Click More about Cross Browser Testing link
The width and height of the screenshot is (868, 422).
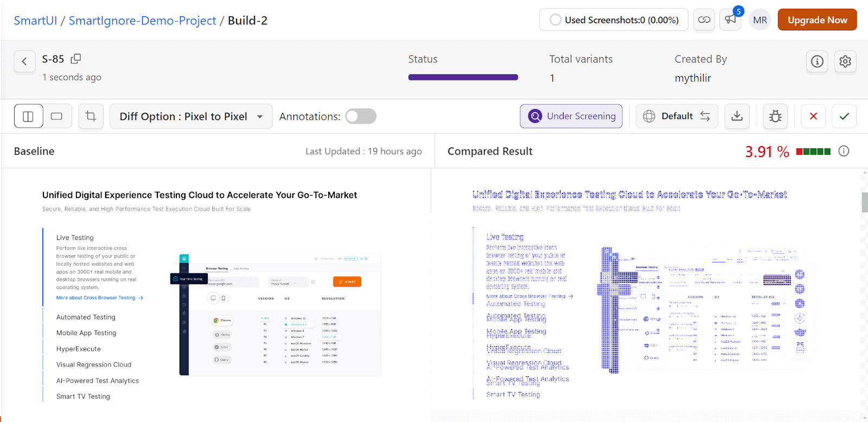100,298
